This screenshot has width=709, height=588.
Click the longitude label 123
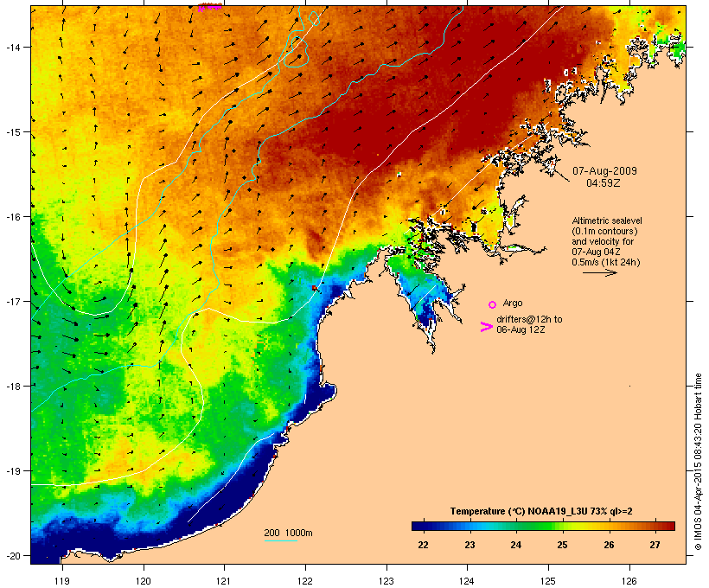click(x=386, y=581)
